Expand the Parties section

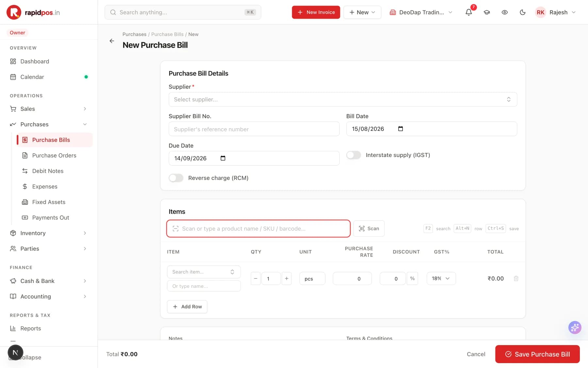tap(49, 249)
